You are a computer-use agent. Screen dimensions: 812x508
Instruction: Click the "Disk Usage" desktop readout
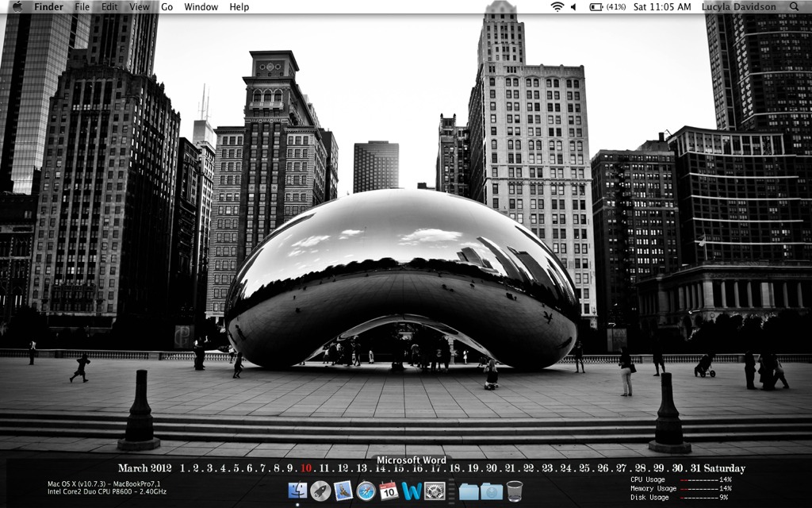(x=679, y=497)
